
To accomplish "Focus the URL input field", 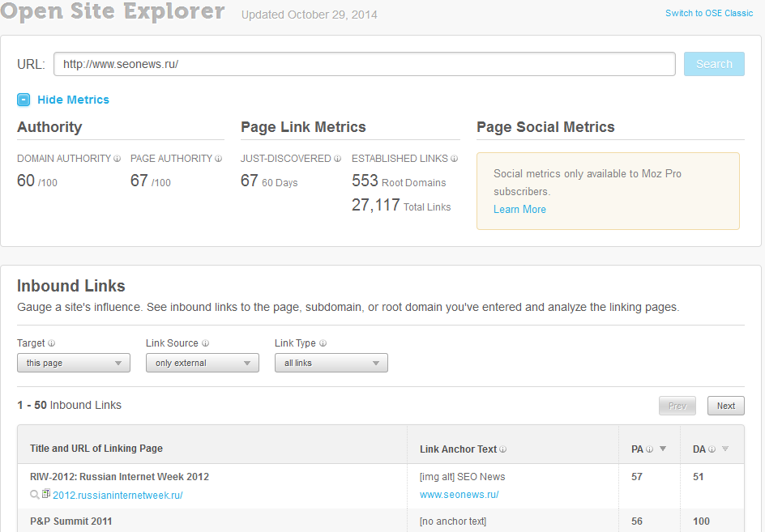I will [365, 64].
